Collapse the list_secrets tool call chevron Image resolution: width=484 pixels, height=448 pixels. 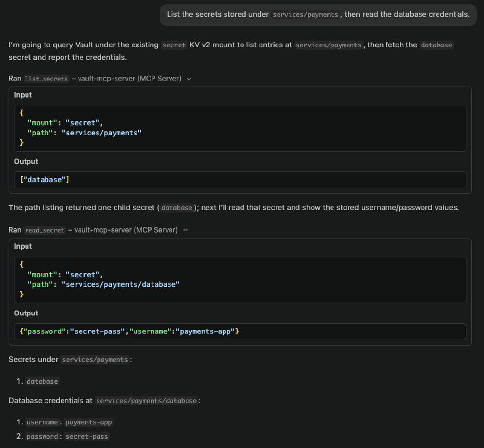coord(189,79)
